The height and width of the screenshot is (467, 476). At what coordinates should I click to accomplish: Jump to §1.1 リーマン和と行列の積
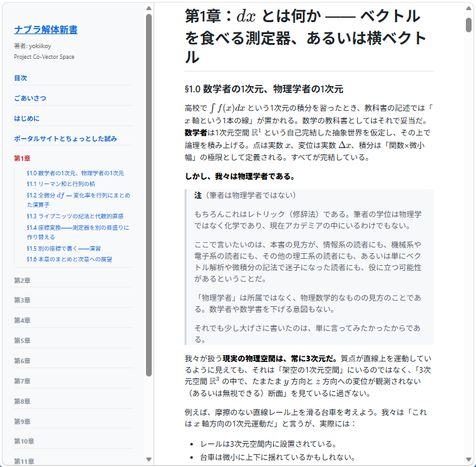point(61,184)
